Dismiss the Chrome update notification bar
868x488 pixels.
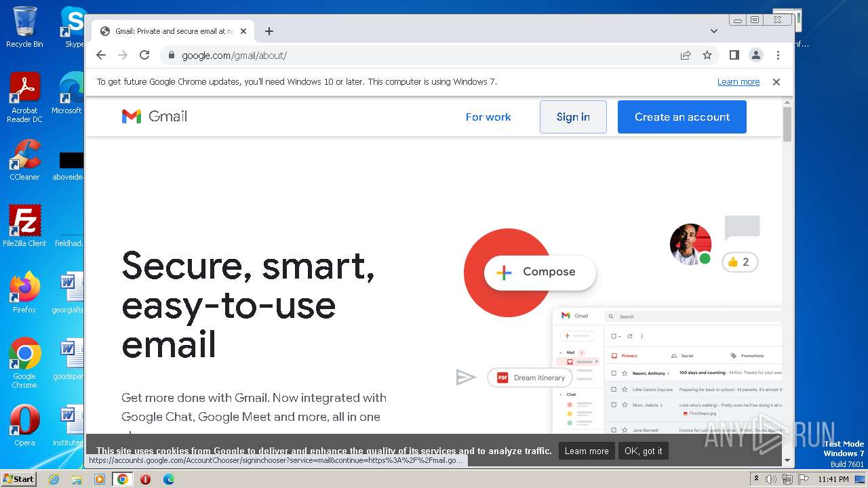[x=776, y=82]
